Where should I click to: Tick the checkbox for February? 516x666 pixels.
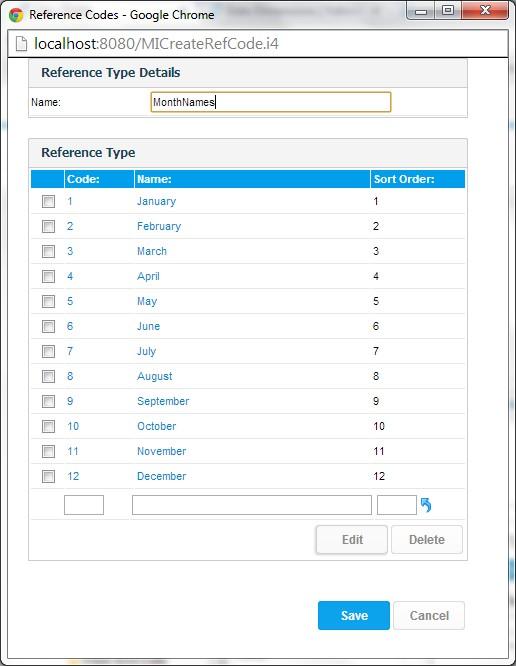point(48,226)
